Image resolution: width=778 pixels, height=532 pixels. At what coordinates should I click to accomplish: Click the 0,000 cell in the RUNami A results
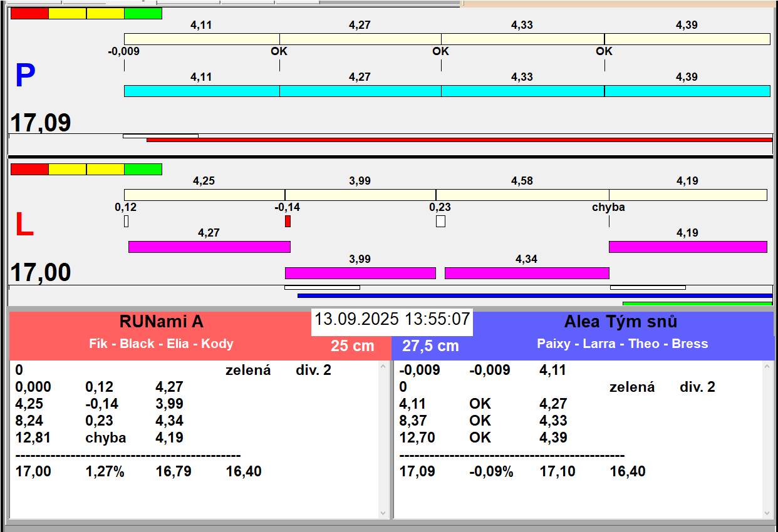(33, 387)
